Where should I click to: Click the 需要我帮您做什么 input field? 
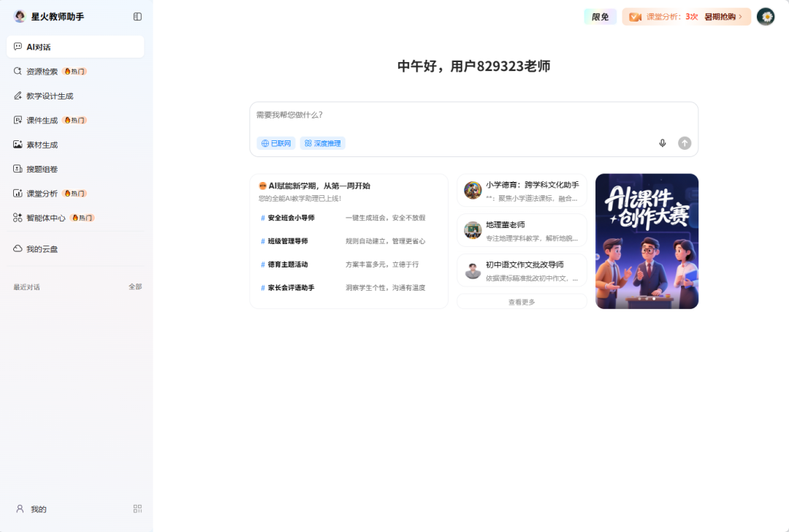coord(468,115)
